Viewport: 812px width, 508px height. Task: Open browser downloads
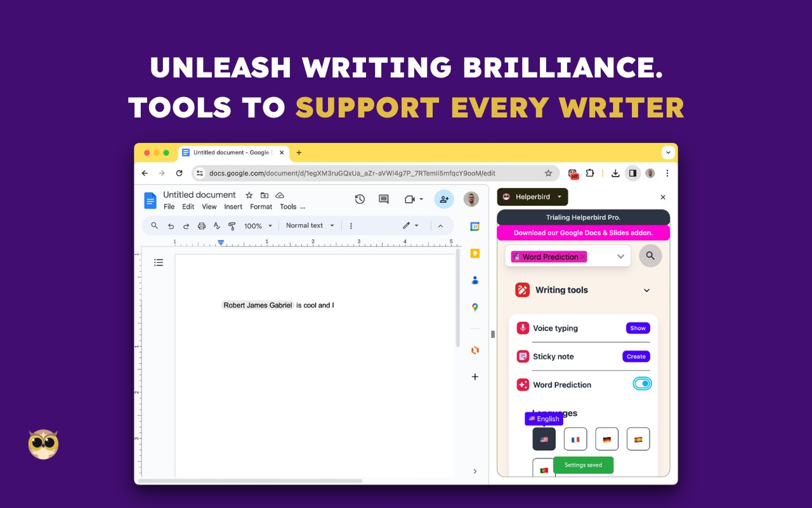click(615, 173)
